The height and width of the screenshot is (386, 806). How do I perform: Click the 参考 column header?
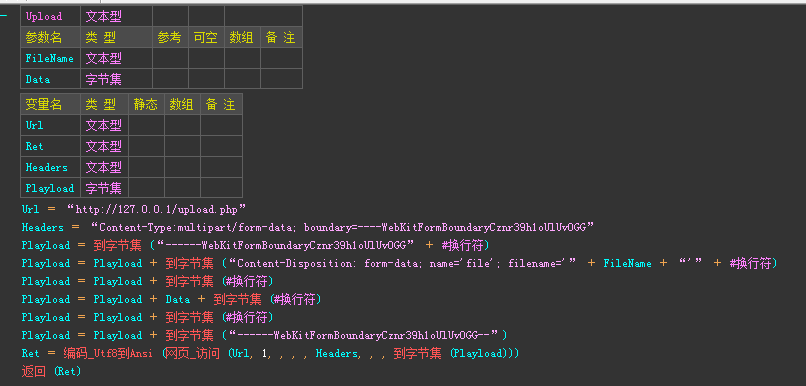tap(170, 38)
